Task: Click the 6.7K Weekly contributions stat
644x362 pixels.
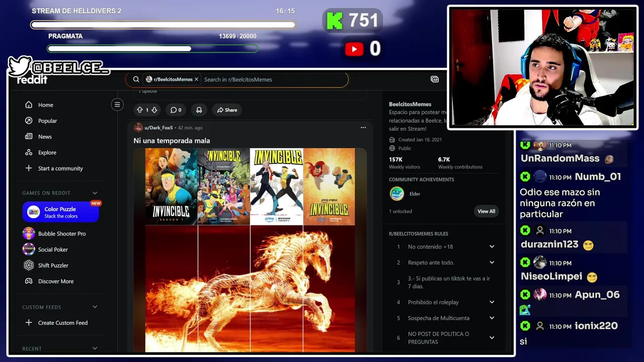Action: [x=460, y=163]
